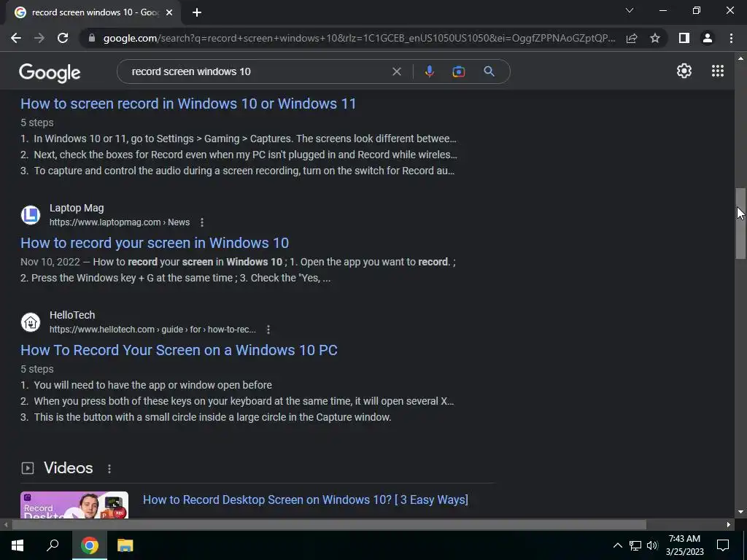
Task: Open How to record your screen in Windows 10
Action: pos(155,243)
